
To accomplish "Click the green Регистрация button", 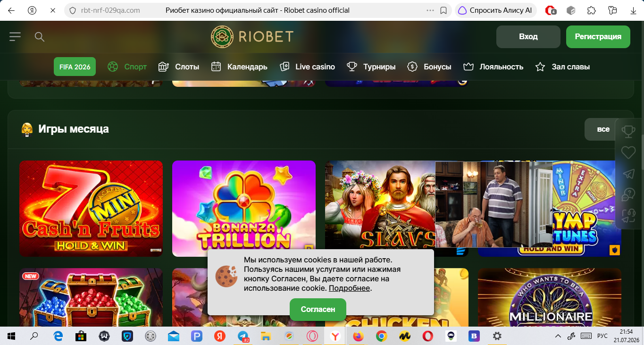I will coord(598,36).
